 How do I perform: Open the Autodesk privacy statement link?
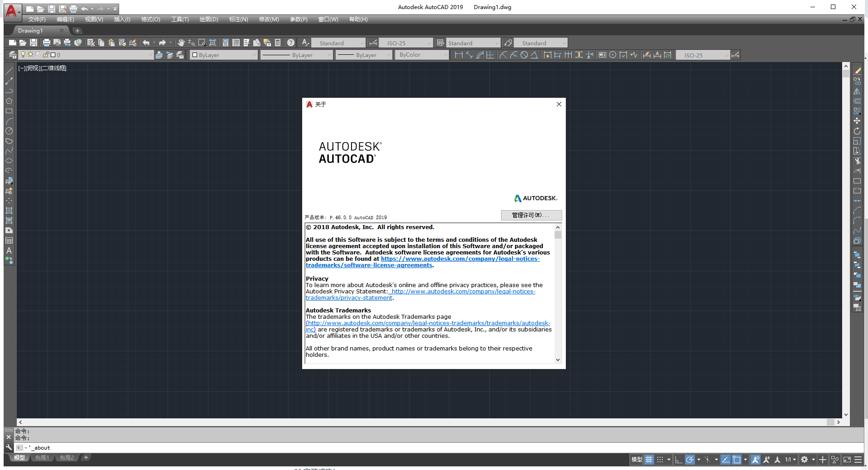(463, 292)
